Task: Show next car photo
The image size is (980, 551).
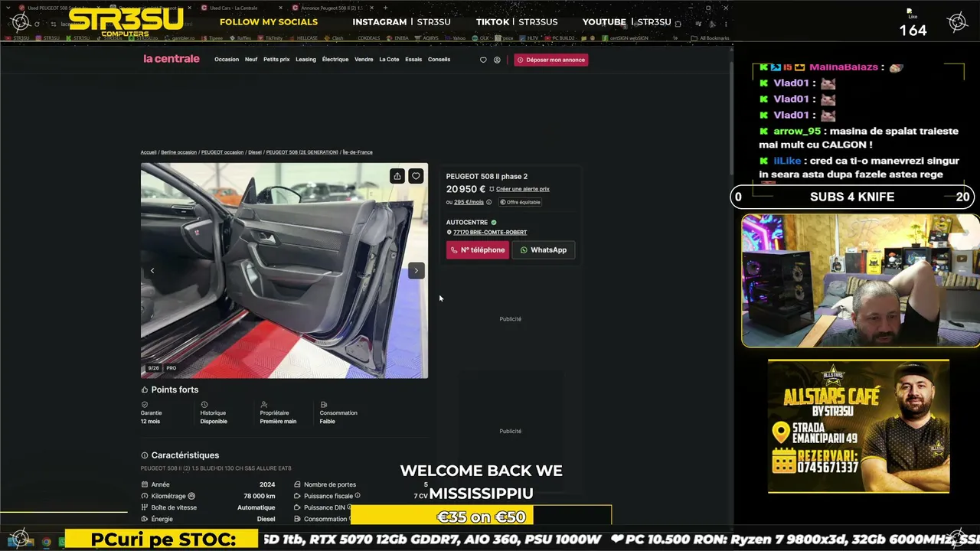Action: (x=416, y=270)
